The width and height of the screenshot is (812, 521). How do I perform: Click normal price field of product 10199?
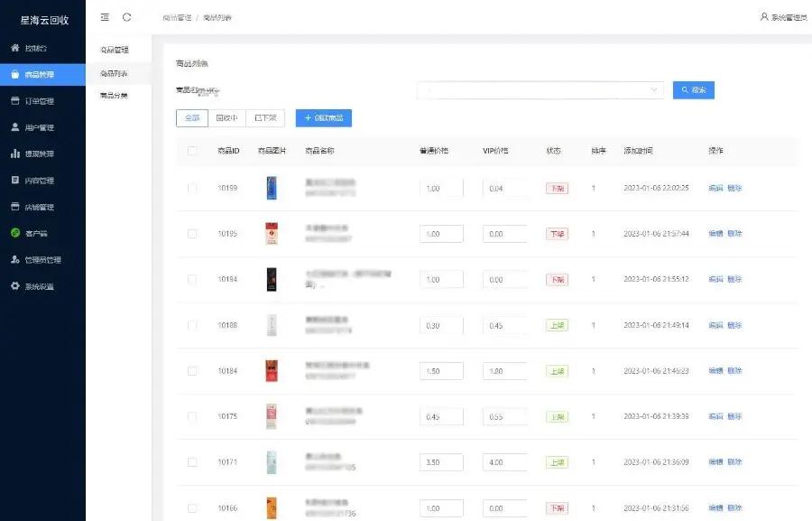click(x=441, y=189)
